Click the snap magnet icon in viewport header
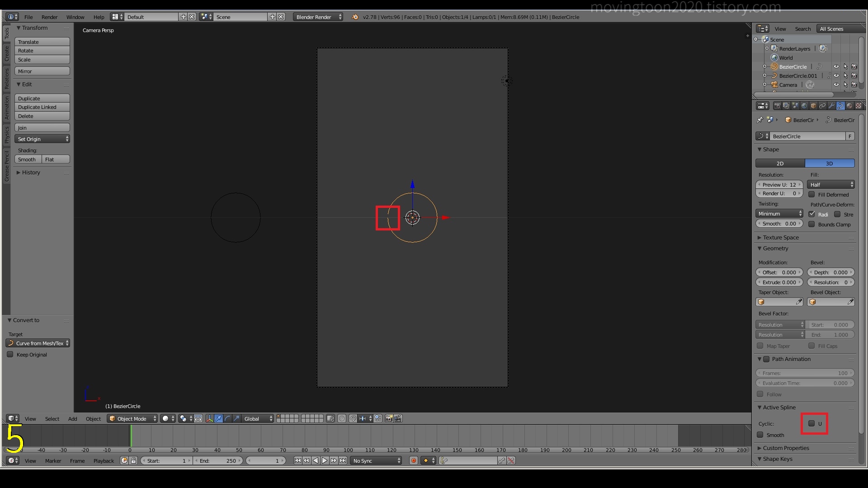Image resolution: width=868 pixels, height=488 pixels. click(x=353, y=419)
